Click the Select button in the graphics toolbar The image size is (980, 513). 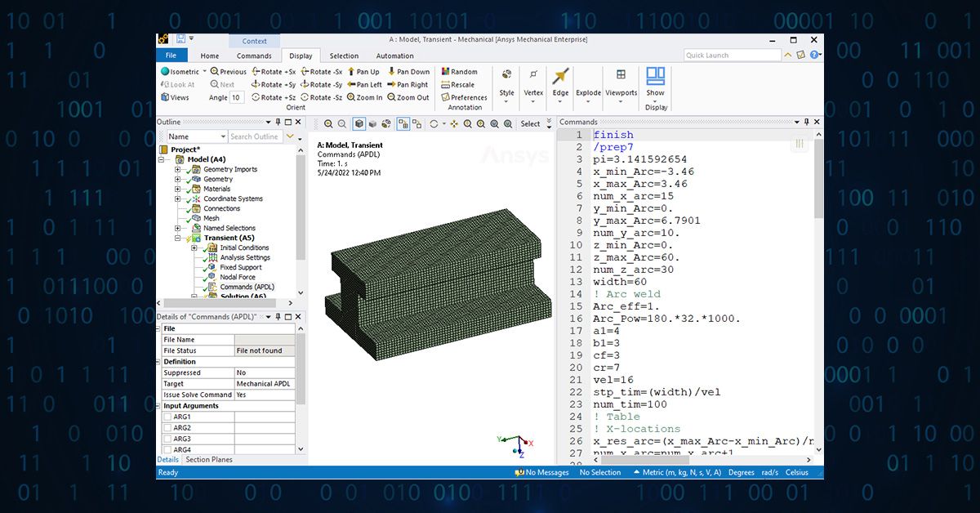pos(530,124)
